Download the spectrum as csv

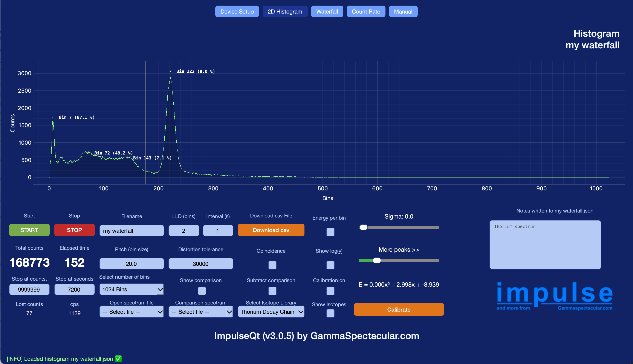pyautogui.click(x=271, y=230)
